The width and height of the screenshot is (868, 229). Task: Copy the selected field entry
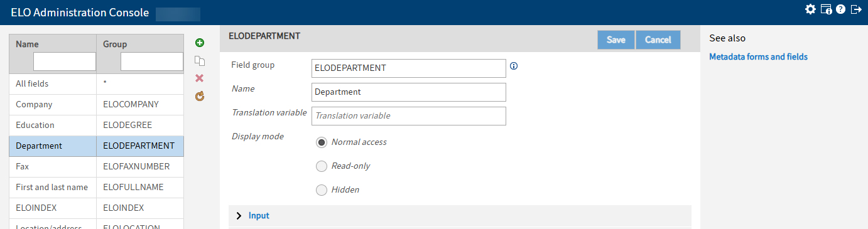[x=200, y=61]
